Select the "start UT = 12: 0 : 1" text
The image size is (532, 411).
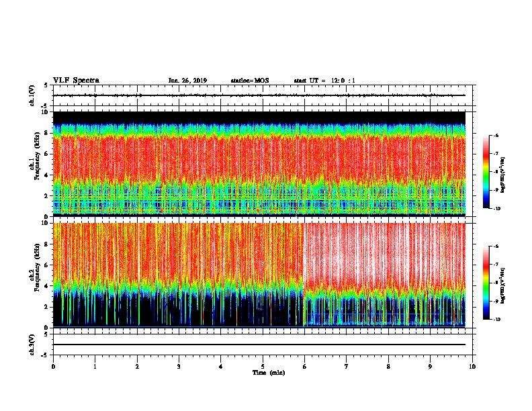click(324, 81)
